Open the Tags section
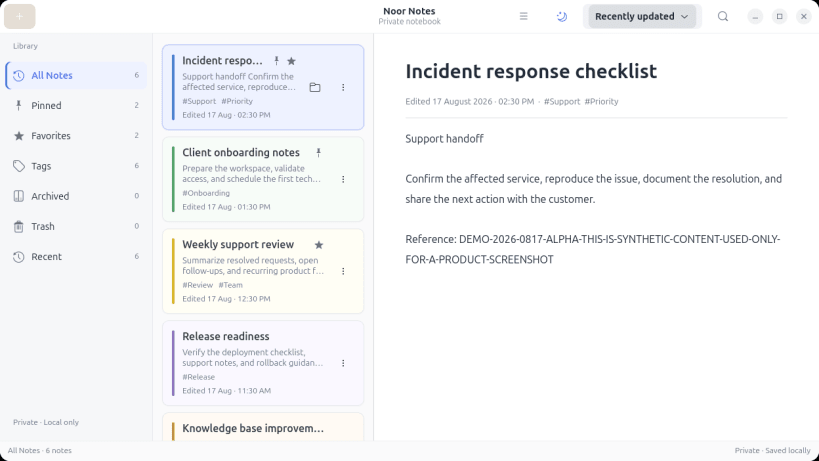The image size is (819, 461). point(76,166)
